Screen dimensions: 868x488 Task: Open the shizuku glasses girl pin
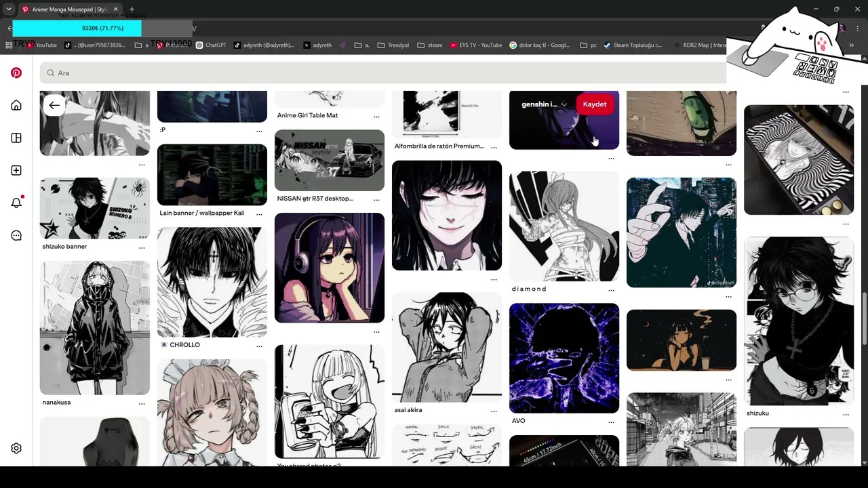tap(799, 321)
